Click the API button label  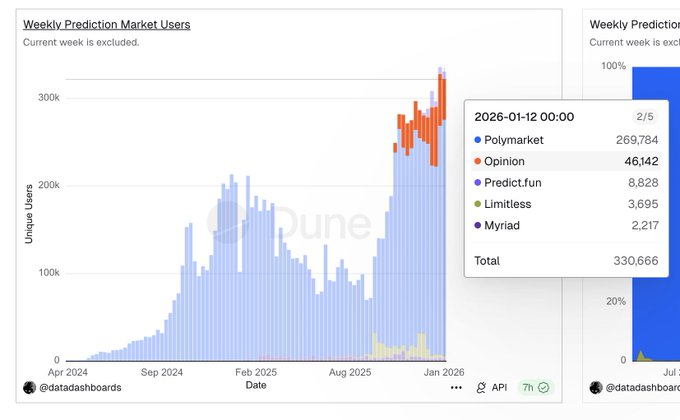500,388
